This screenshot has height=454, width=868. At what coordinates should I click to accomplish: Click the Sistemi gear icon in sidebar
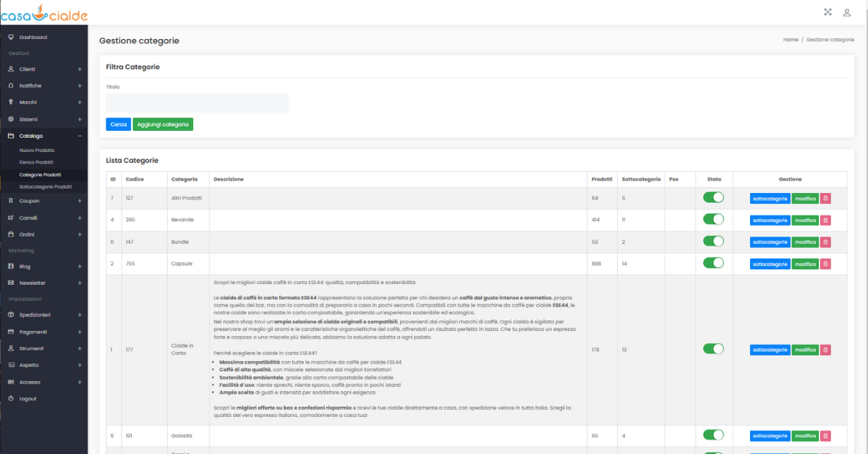[x=11, y=119]
